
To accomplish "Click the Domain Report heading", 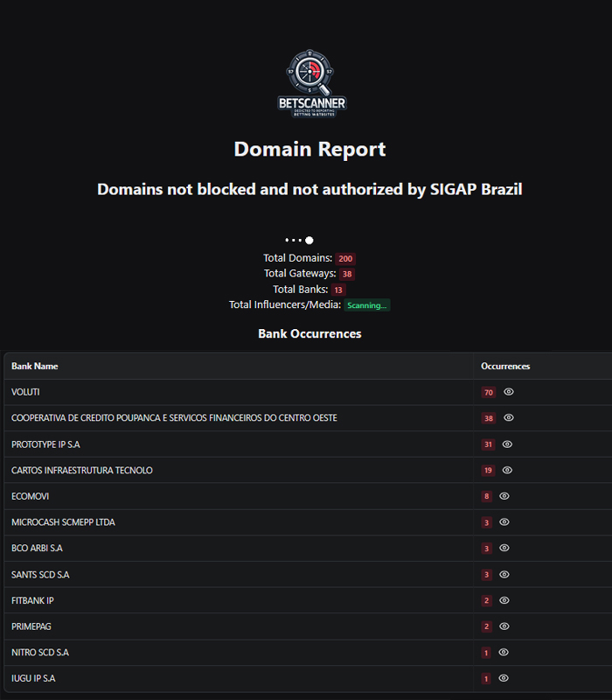I will [310, 149].
